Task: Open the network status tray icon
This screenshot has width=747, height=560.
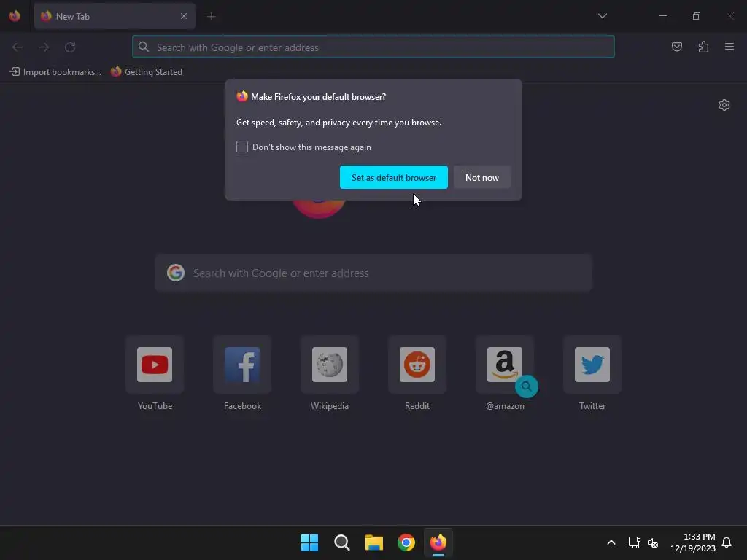Action: 634,542
